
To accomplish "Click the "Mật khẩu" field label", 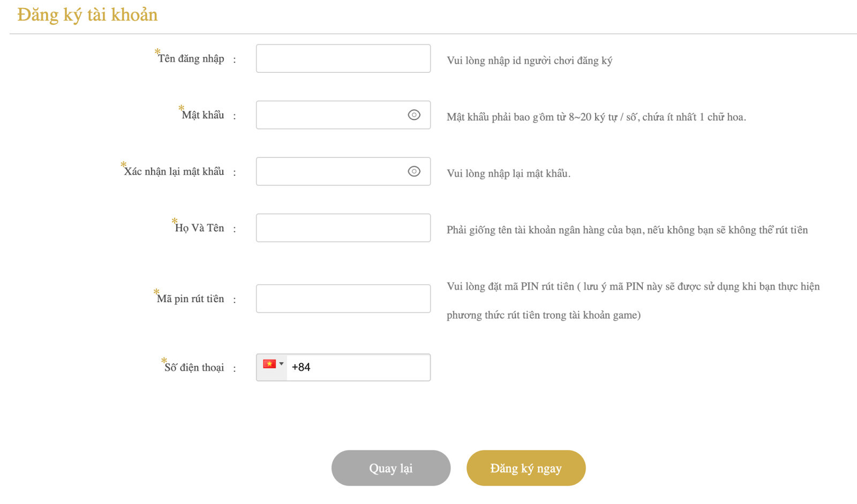I will 202,115.
